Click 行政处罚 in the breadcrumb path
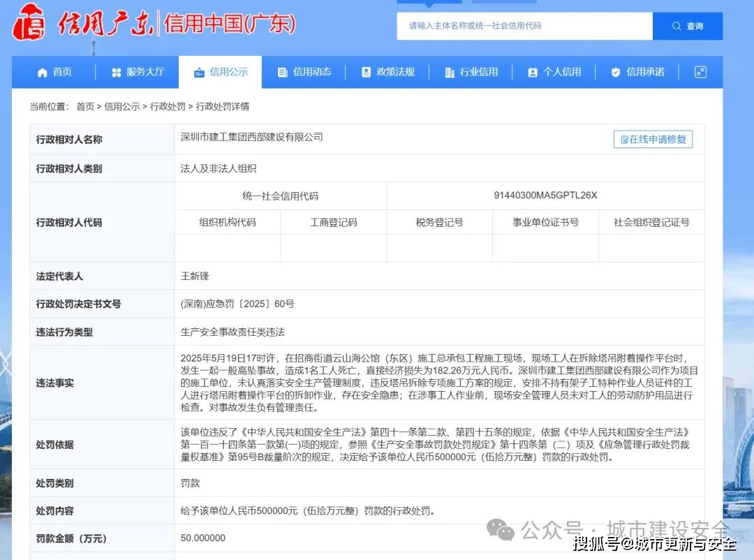754x560 pixels. pos(168,106)
